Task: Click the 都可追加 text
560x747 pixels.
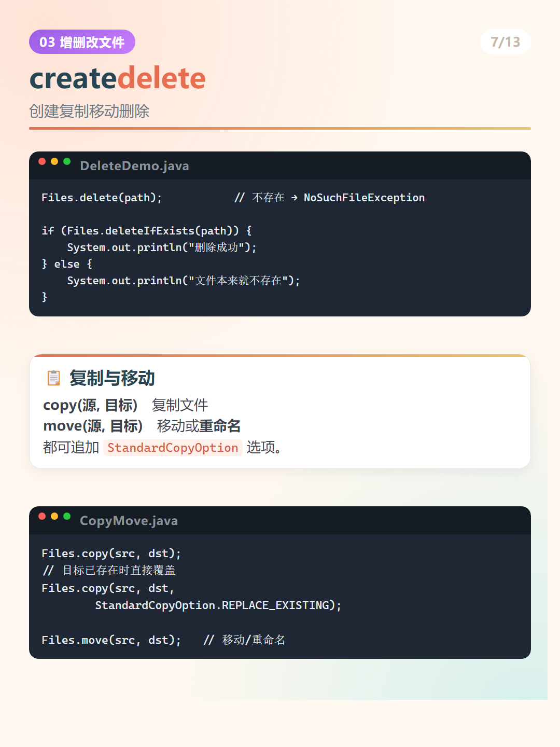Action: [71, 447]
